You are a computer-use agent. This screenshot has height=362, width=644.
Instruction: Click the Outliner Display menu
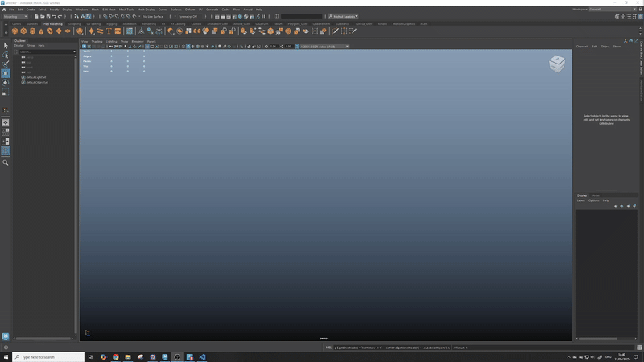pyautogui.click(x=19, y=45)
